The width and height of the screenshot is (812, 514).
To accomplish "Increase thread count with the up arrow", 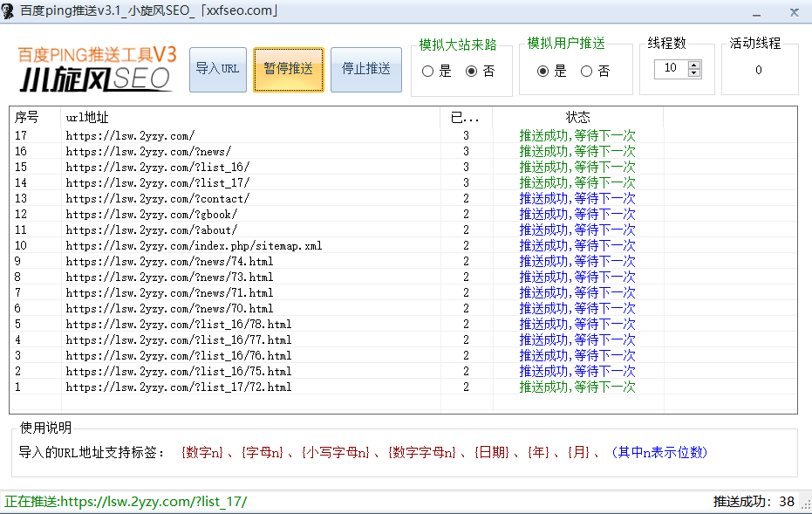I will 694,65.
